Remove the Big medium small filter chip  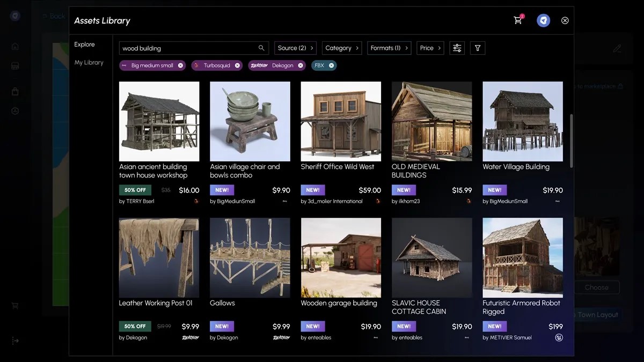pos(180,65)
